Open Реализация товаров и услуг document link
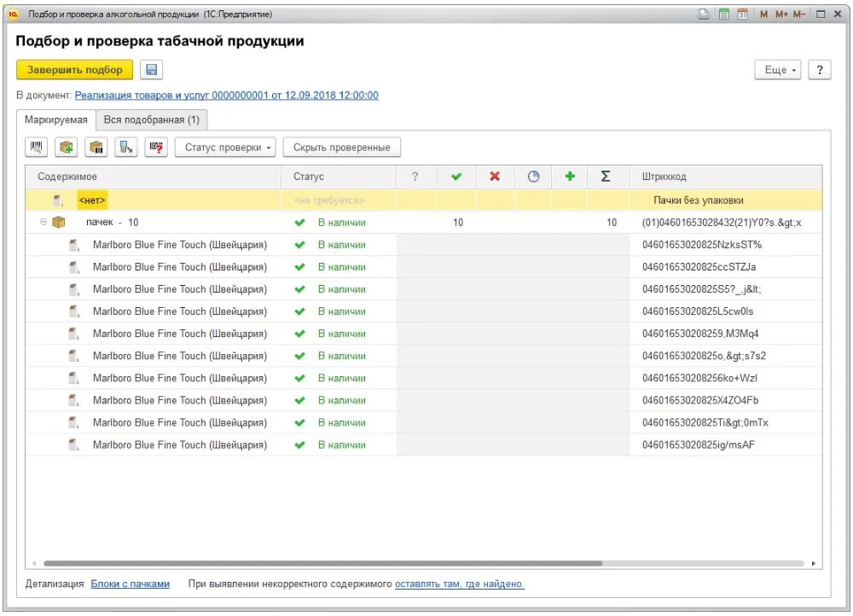The width and height of the screenshot is (853, 616). pyautogui.click(x=226, y=96)
